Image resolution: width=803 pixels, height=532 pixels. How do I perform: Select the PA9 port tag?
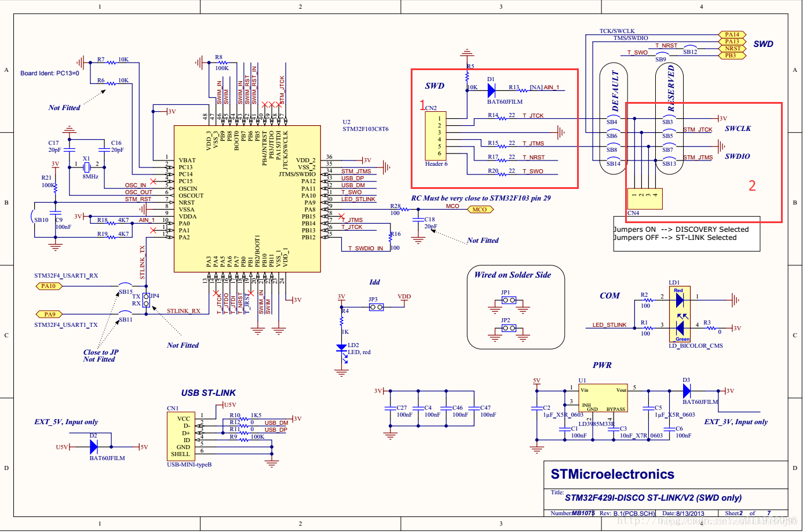(50, 314)
